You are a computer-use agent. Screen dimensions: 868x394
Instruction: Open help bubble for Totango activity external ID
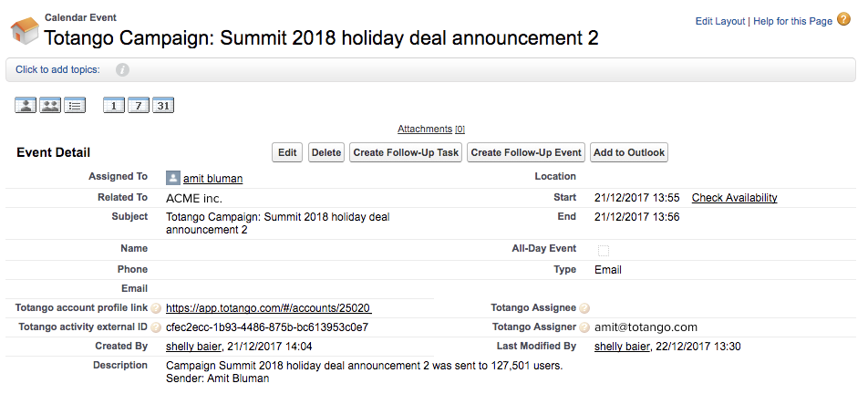click(156, 327)
